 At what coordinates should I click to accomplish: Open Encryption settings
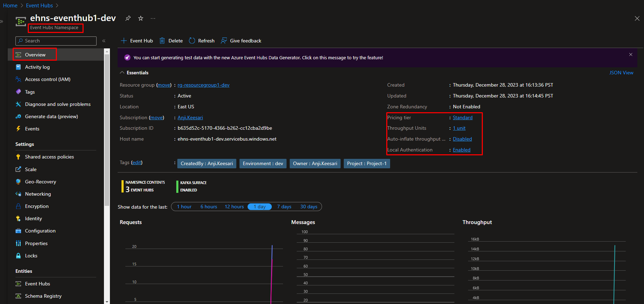56,206
